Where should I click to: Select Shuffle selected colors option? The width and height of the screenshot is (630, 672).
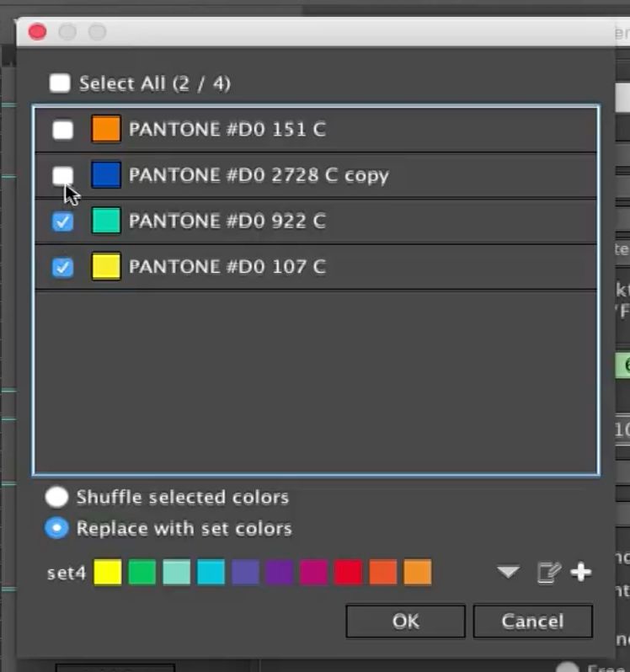click(x=56, y=497)
